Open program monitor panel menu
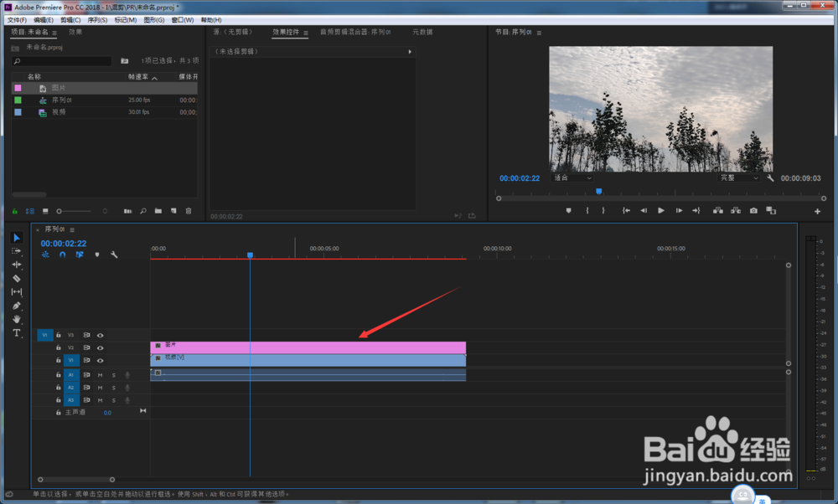This screenshot has width=838, height=504. pos(539,33)
